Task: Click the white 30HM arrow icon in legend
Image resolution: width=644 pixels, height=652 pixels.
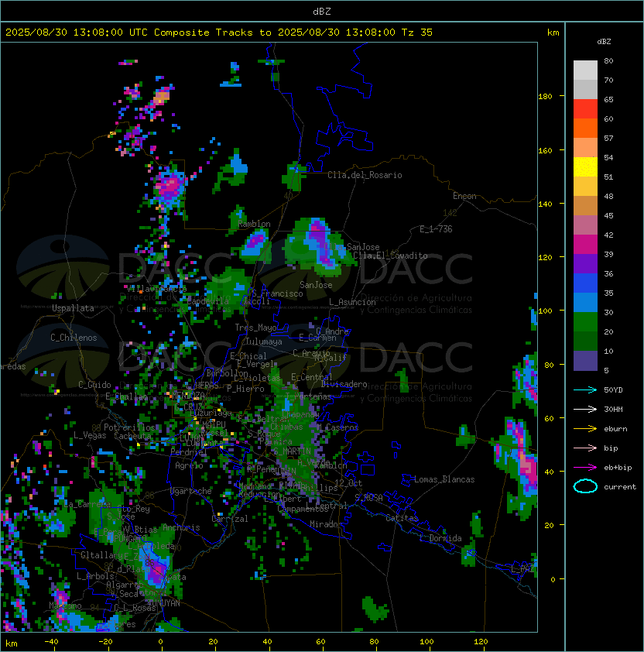Action: (x=585, y=409)
